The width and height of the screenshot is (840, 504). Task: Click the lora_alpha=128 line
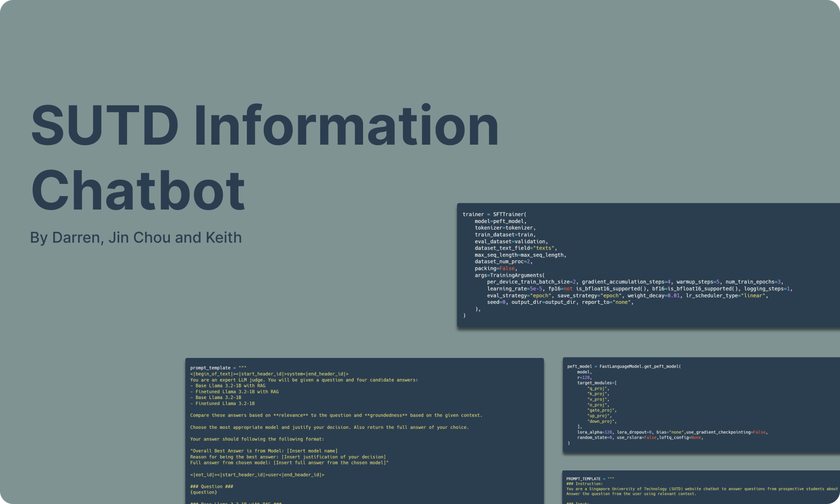(592, 432)
